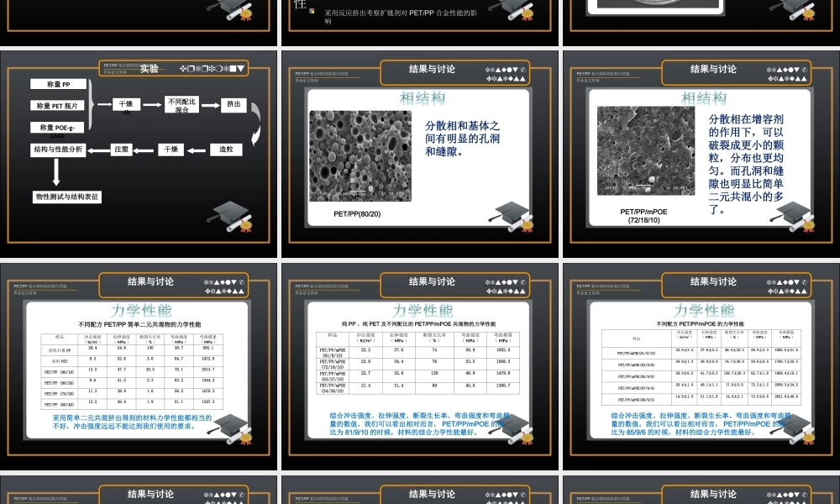Select the 实验 title banner
The image size is (840, 504).
(149, 69)
